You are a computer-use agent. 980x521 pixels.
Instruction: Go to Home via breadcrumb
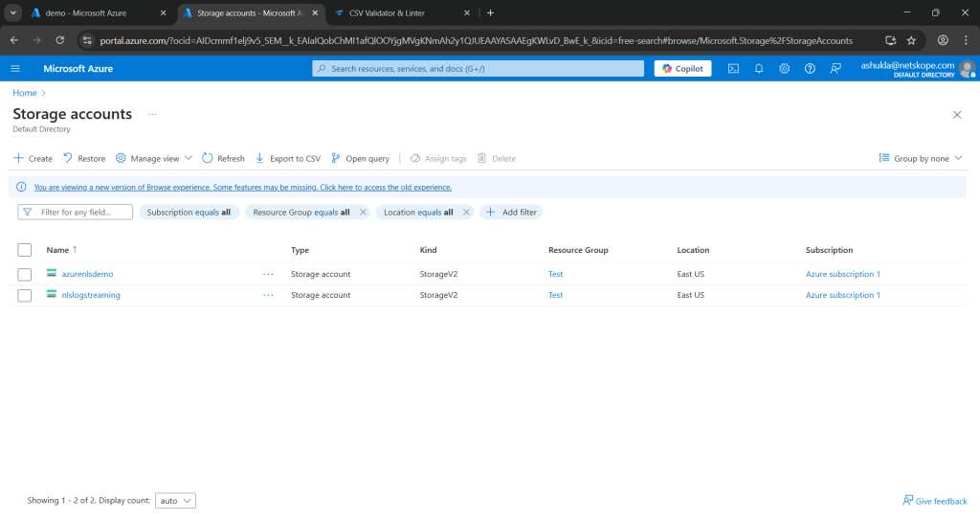coord(24,93)
